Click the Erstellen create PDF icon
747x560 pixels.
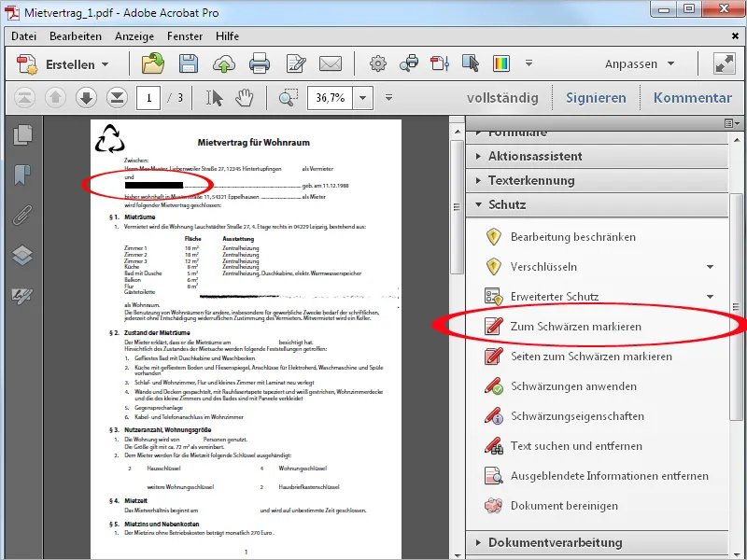(x=27, y=64)
